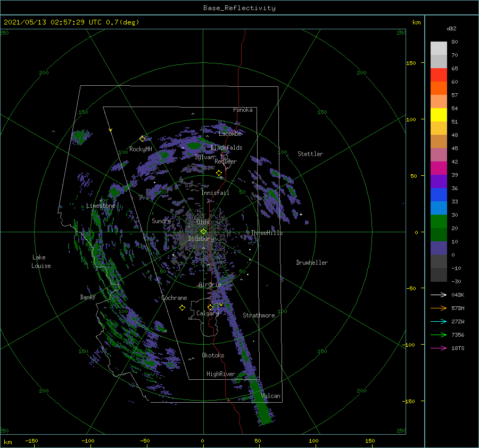Click the Airdrie city label

[210, 284]
